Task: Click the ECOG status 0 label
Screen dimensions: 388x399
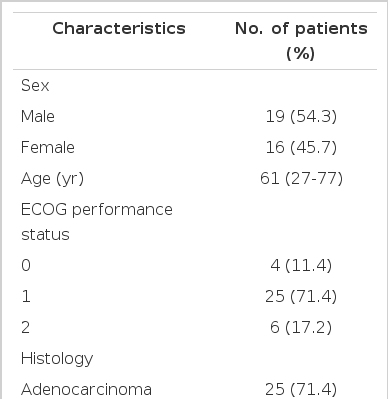Action: click(26, 265)
